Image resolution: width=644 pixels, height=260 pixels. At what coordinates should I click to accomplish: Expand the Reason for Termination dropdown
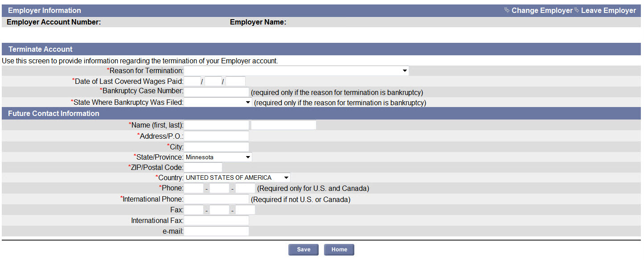(x=296, y=70)
